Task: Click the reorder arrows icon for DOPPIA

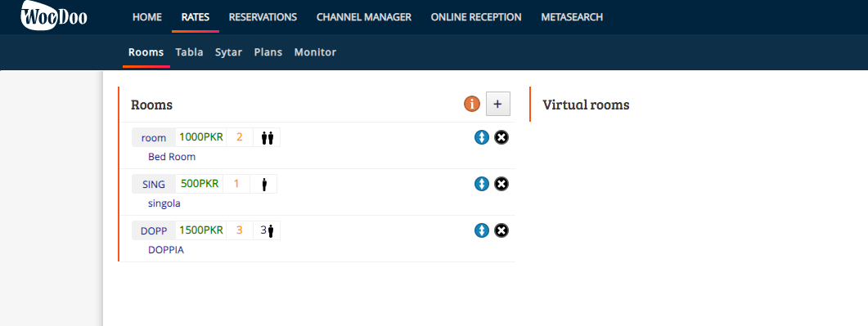Action: [x=482, y=230]
